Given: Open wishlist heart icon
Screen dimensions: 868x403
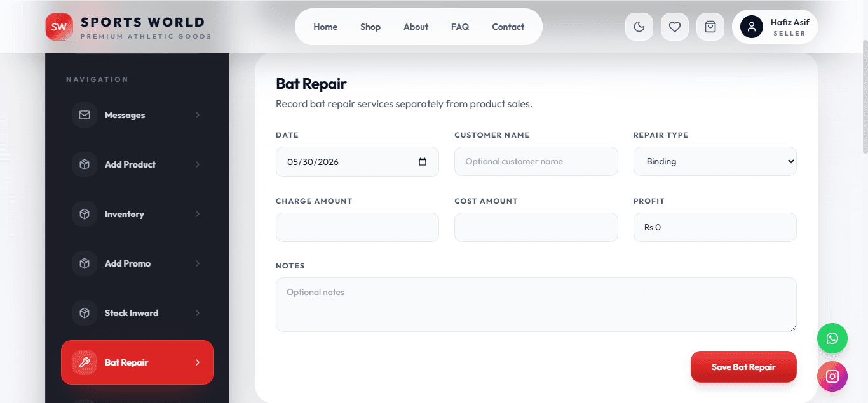Looking at the screenshot, I should click(x=675, y=27).
